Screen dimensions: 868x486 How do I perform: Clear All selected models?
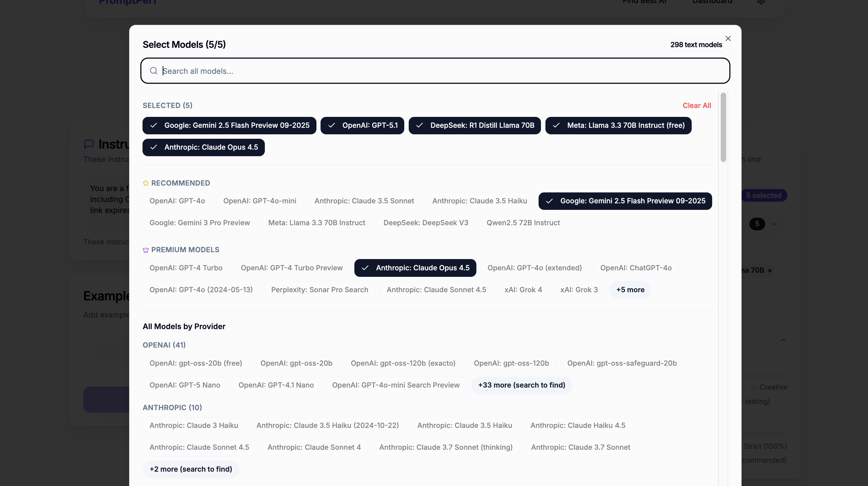[697, 105]
